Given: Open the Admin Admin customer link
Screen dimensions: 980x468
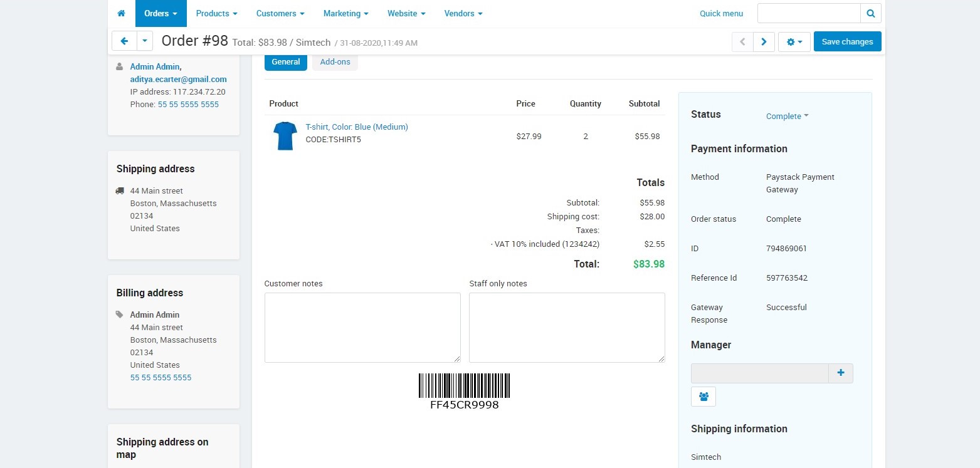Looking at the screenshot, I should point(155,66).
